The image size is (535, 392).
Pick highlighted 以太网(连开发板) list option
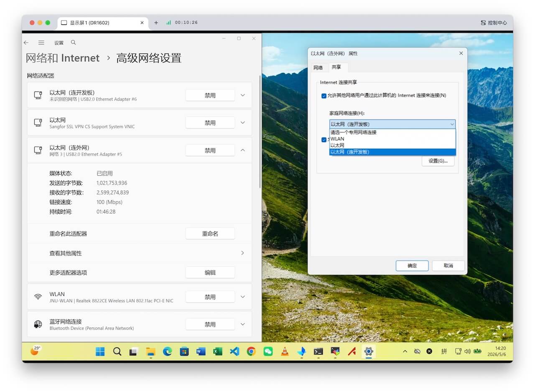tap(392, 152)
